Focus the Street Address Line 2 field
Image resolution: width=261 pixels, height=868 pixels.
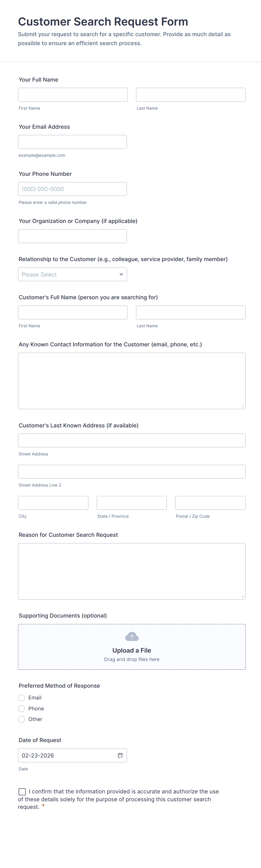(x=132, y=471)
